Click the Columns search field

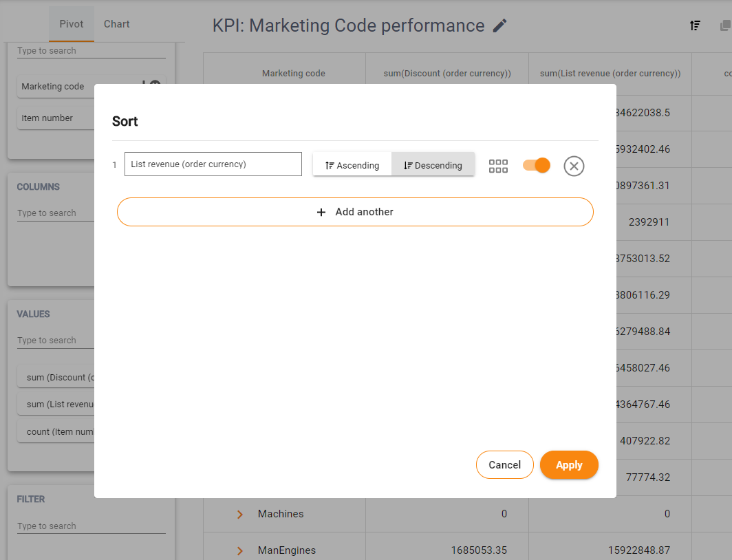[x=55, y=213]
